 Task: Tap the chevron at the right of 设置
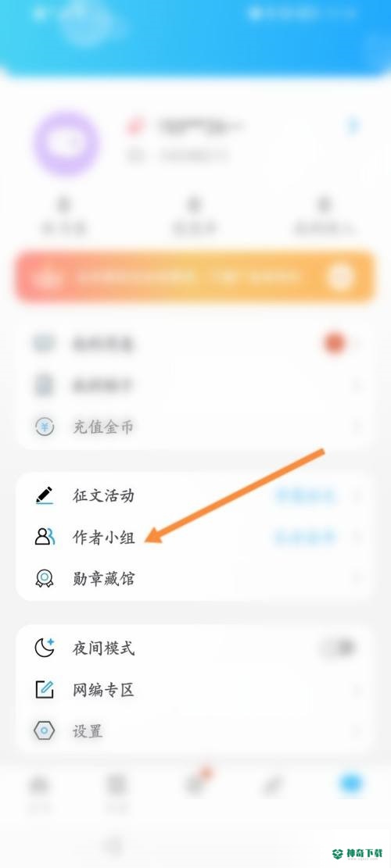(357, 732)
